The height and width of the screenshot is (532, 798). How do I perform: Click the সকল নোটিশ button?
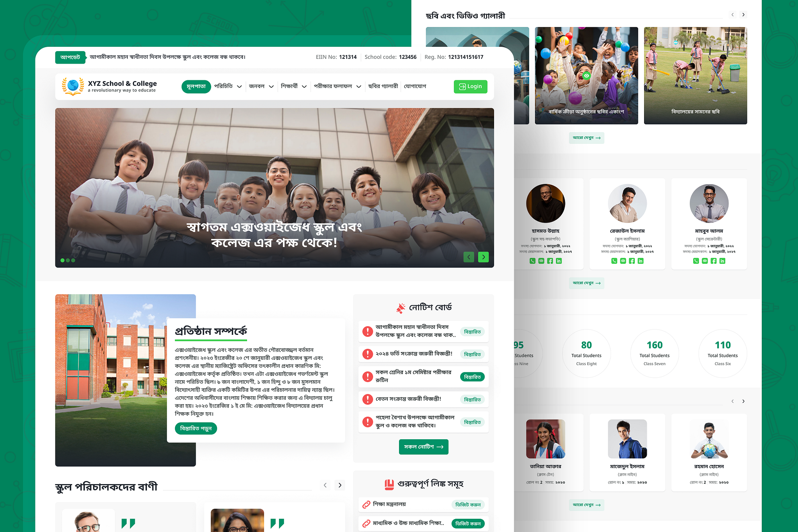click(423, 447)
